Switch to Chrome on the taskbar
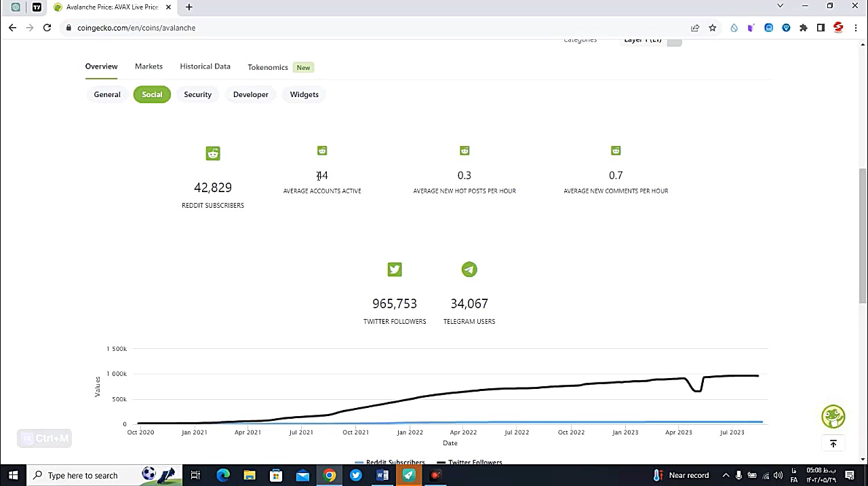 330,475
